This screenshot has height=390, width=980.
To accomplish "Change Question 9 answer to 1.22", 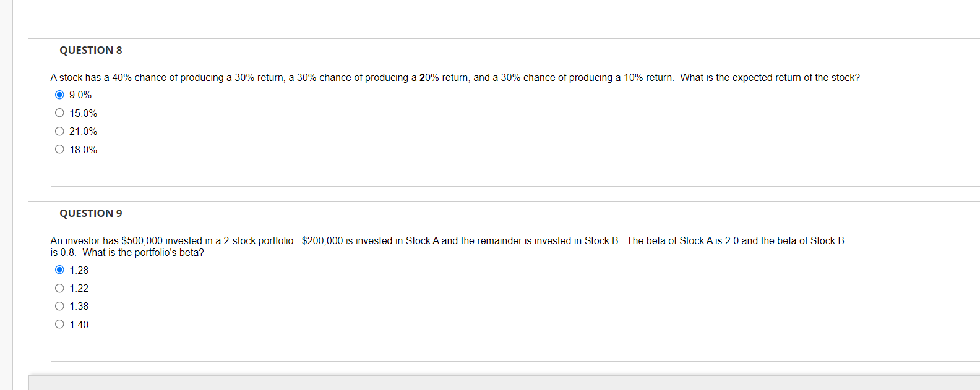I will pyautogui.click(x=59, y=287).
